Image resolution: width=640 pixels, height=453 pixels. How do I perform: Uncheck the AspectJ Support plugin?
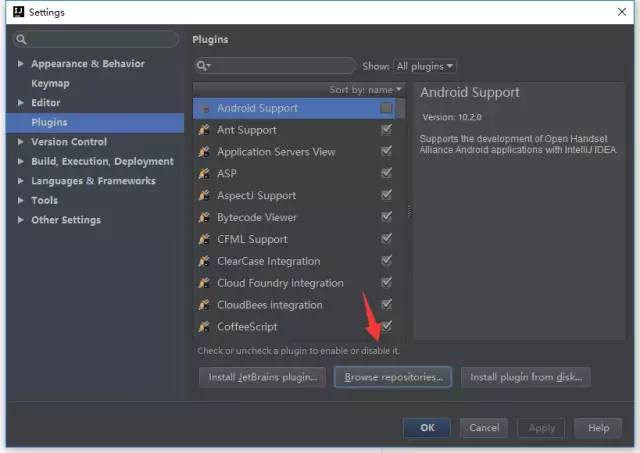386,195
